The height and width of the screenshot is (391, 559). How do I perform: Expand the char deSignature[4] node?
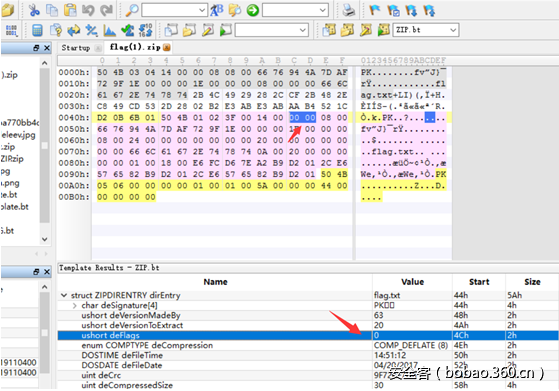tap(75, 305)
